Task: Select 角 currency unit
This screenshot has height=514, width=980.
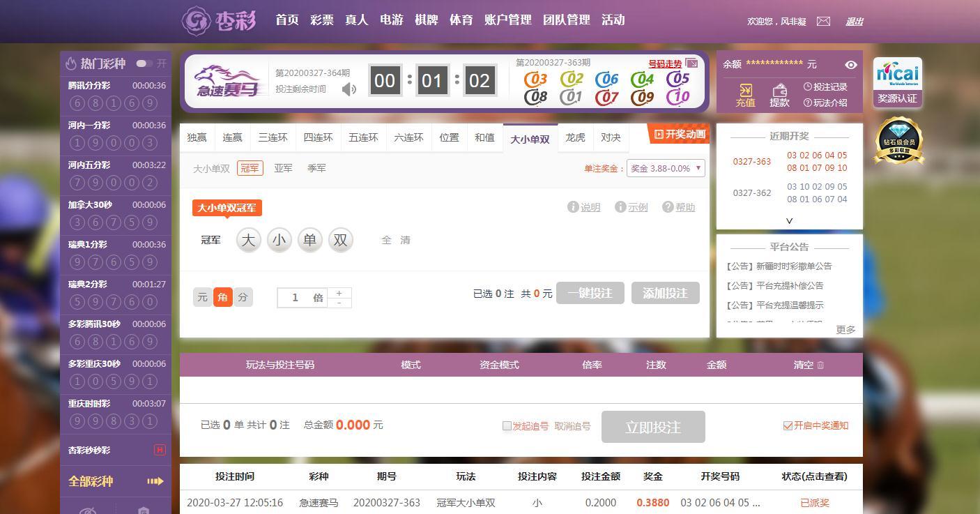Action: (x=222, y=297)
